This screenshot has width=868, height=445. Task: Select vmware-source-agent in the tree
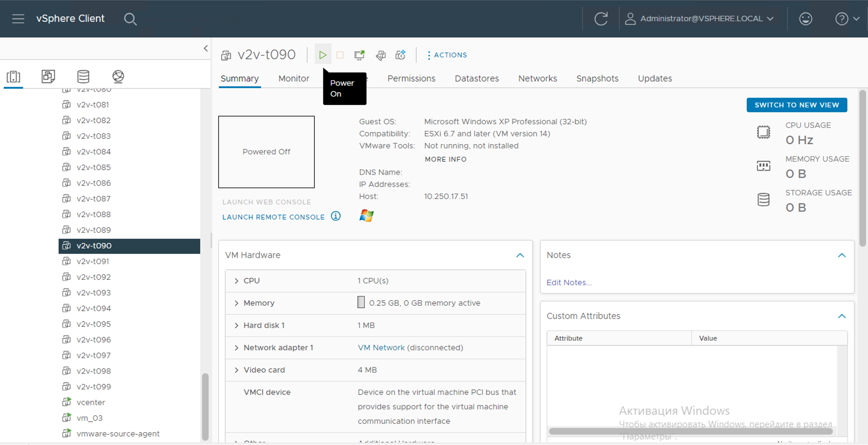(118, 434)
